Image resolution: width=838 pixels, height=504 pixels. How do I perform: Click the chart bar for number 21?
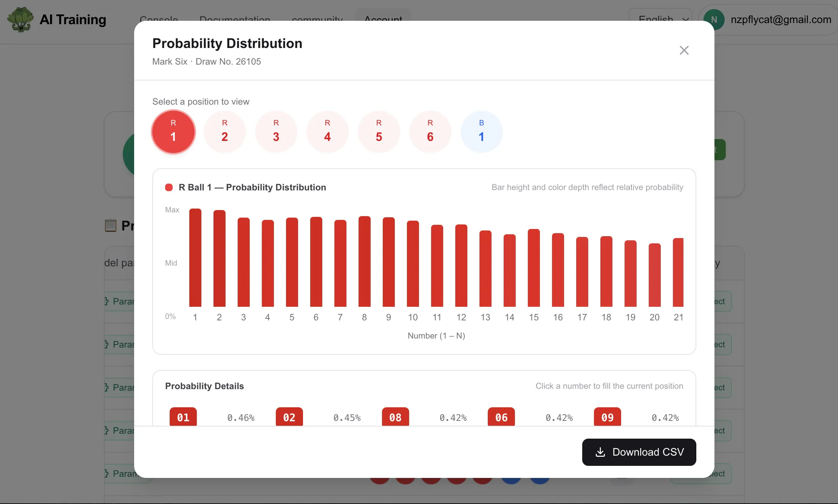[x=678, y=272]
